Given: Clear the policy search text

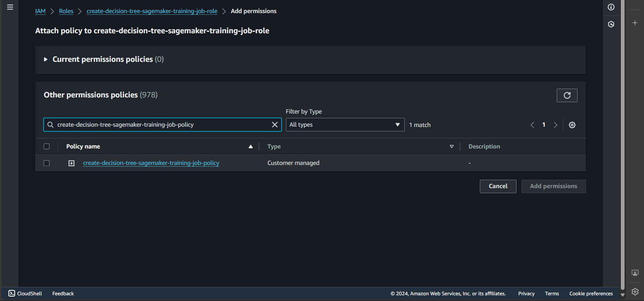Looking at the screenshot, I should [275, 125].
